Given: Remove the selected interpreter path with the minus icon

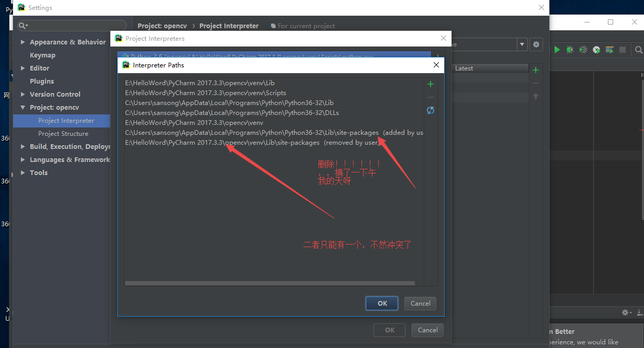Looking at the screenshot, I should pyautogui.click(x=431, y=97).
